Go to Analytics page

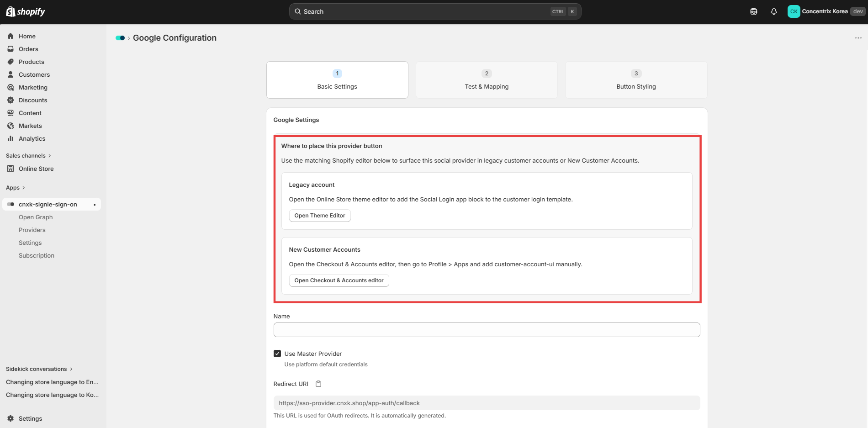tap(32, 138)
